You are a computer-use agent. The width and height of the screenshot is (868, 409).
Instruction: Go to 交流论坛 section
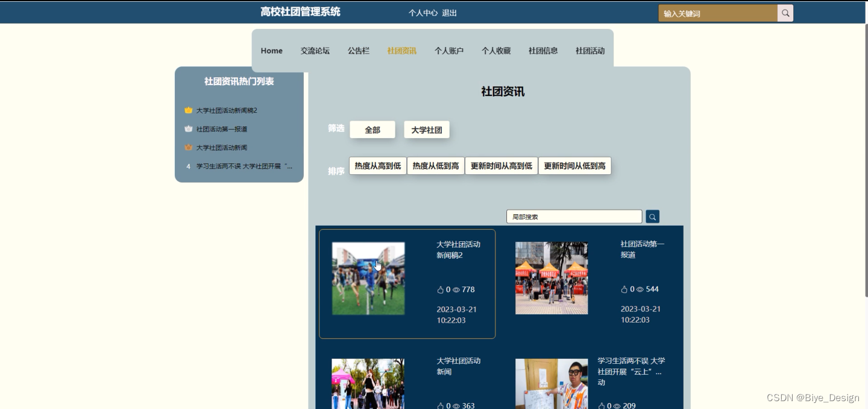click(315, 51)
